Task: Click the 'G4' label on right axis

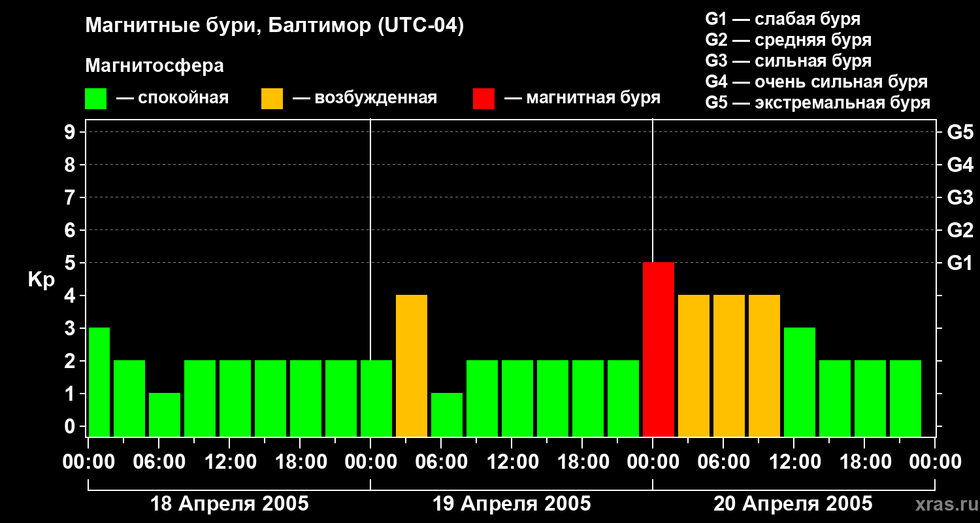Action: (960, 165)
